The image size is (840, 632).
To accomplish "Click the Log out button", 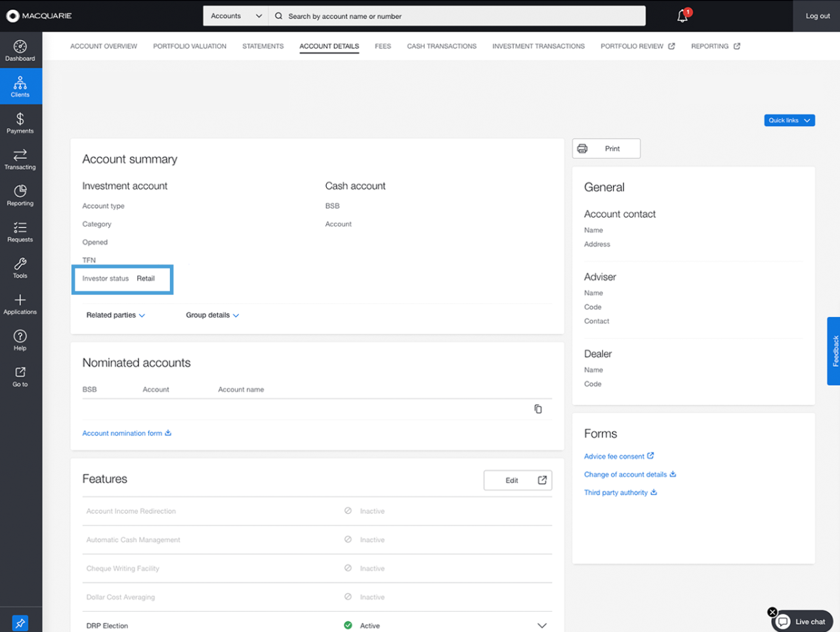I will tap(818, 16).
